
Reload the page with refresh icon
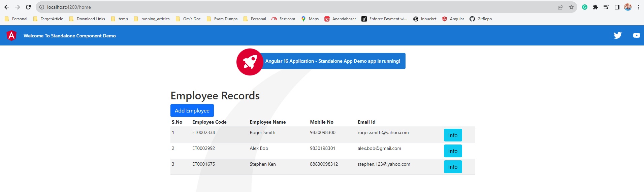click(28, 7)
